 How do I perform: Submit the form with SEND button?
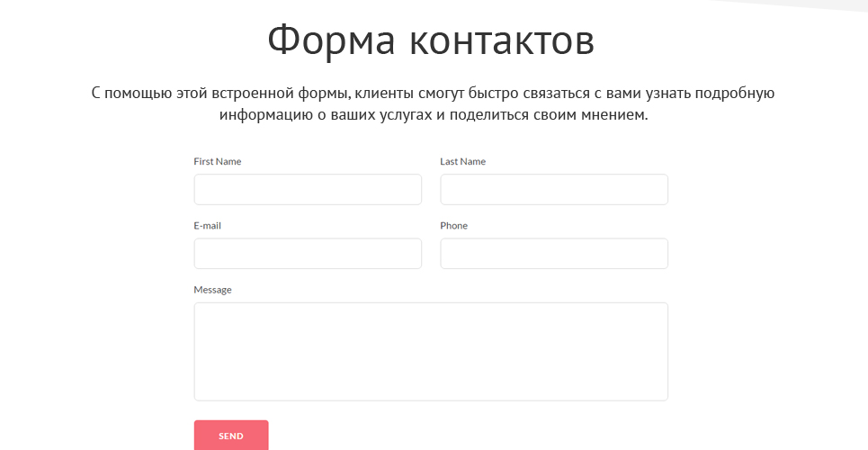point(231,436)
